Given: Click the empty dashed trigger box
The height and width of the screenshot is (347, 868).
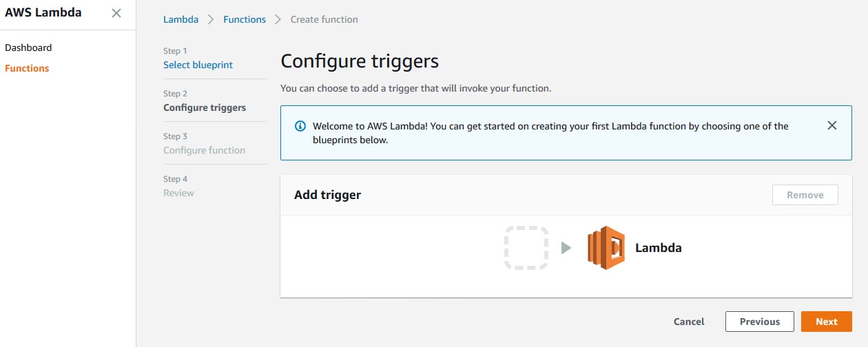Looking at the screenshot, I should click(x=526, y=247).
